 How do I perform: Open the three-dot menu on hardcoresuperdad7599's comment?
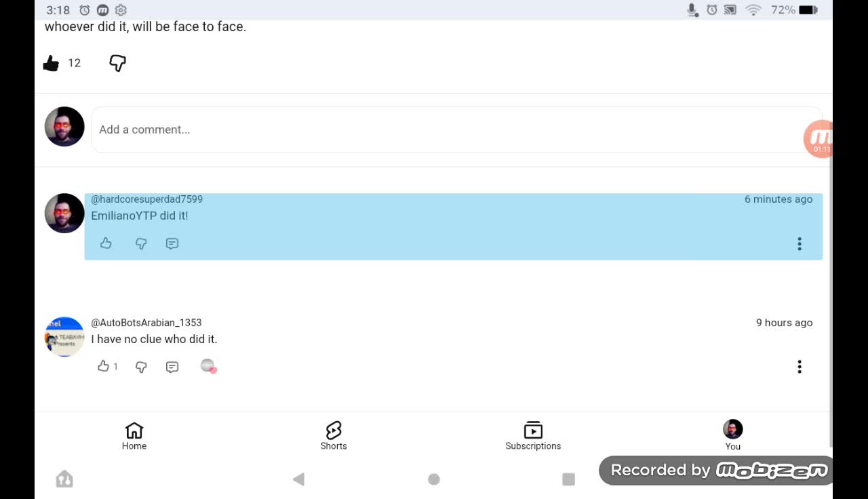tap(799, 243)
